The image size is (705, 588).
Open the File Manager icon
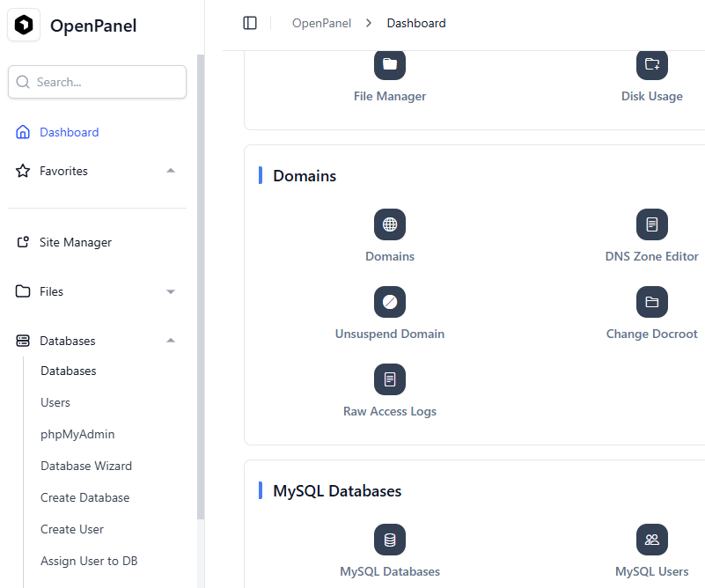[x=389, y=65]
